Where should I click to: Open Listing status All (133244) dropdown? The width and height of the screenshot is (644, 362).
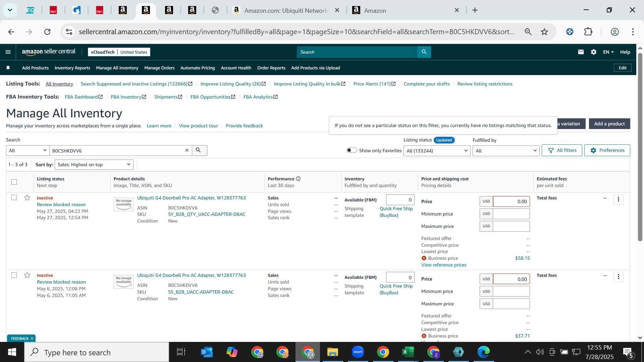click(437, 151)
